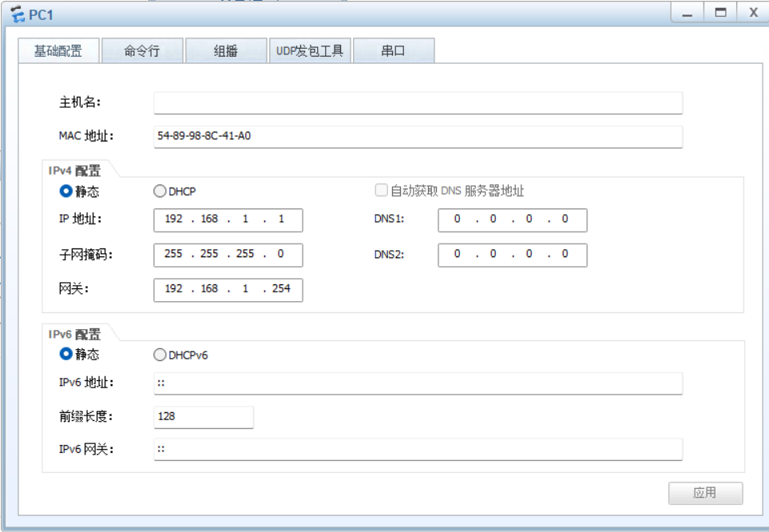Click the IPv6 配置 group label
This screenshot has height=532, width=769.
pos(74,334)
